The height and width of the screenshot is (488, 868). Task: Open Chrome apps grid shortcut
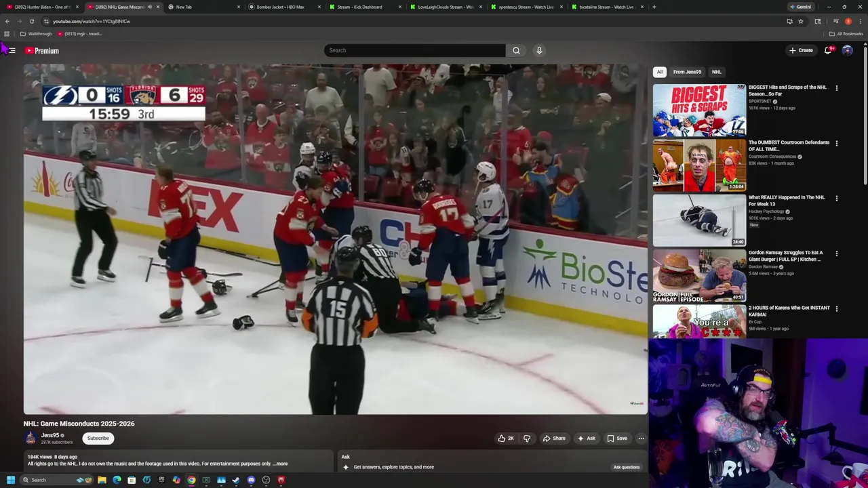(7, 34)
